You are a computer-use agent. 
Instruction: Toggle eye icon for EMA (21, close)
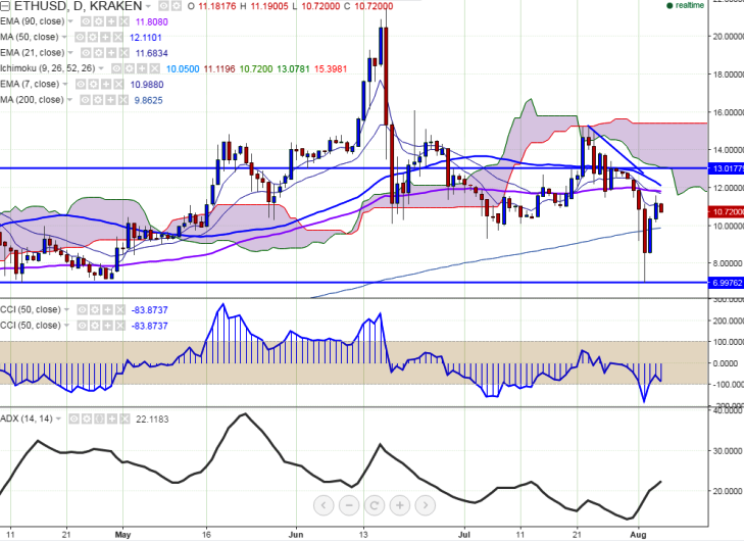(86, 53)
